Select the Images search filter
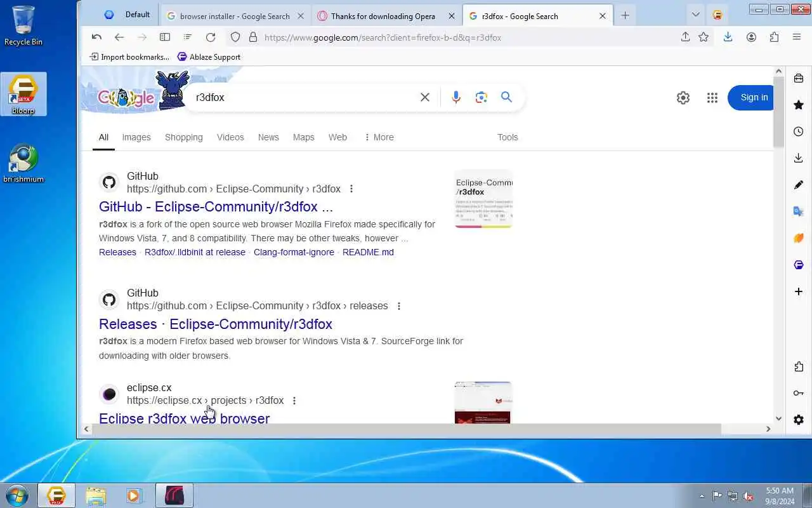 coord(136,137)
